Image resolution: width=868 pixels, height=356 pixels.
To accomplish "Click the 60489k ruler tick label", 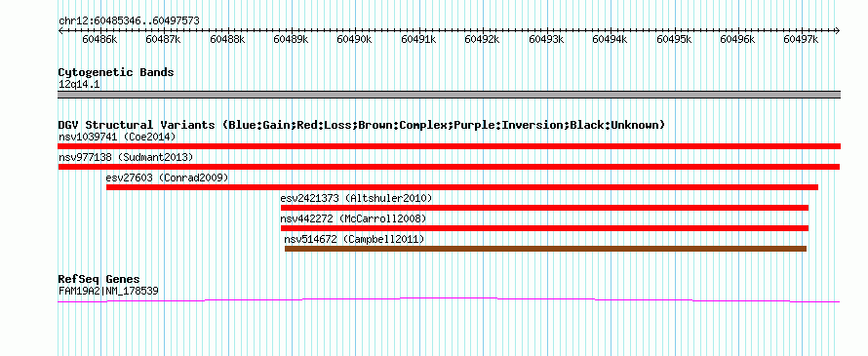I will 292,39.
